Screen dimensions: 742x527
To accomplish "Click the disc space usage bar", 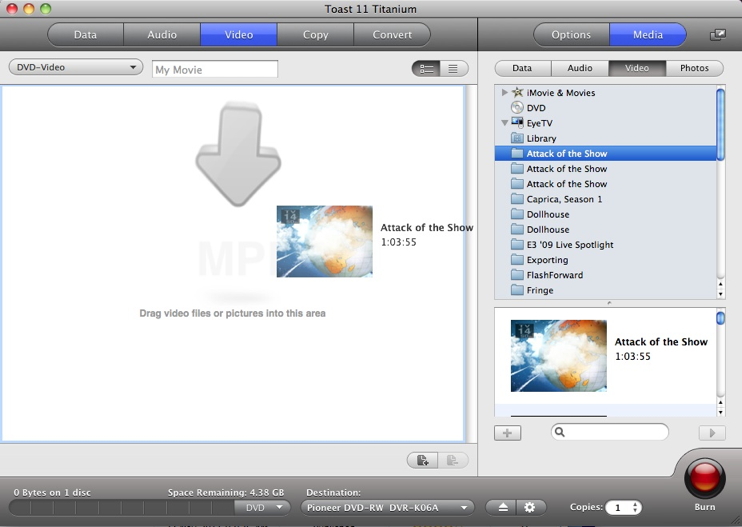I will click(122, 508).
